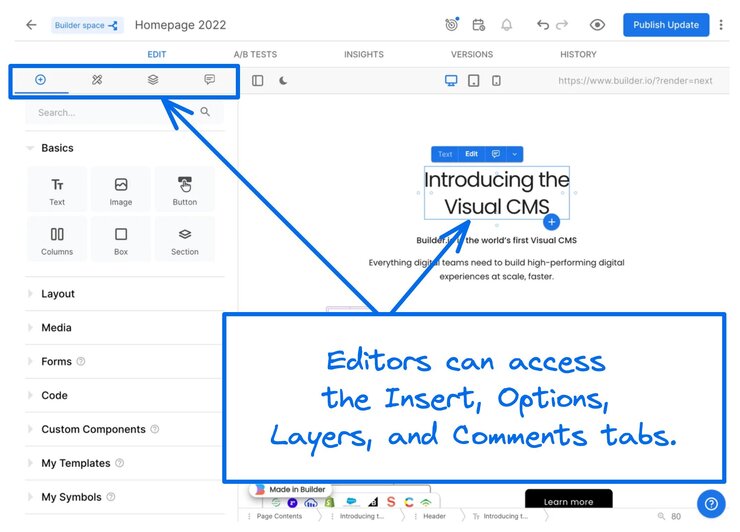740x532 pixels.
Task: Pick the Columns block
Action: (x=57, y=239)
